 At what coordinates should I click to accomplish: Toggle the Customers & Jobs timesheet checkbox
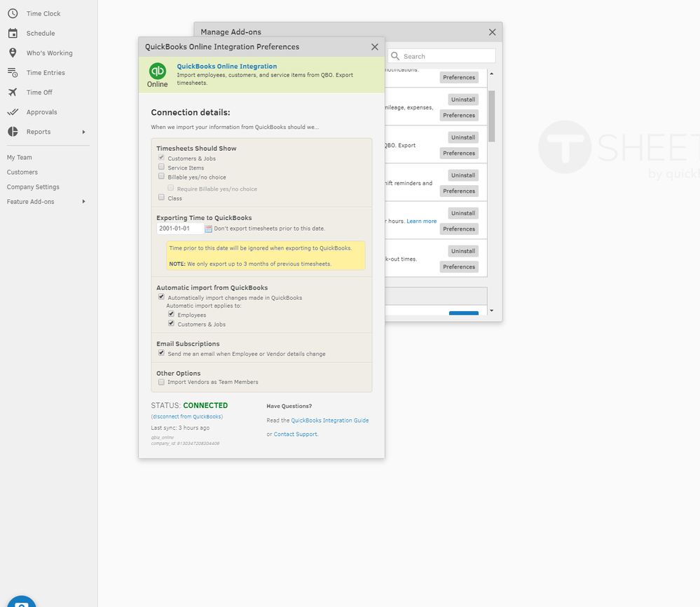tap(161, 158)
